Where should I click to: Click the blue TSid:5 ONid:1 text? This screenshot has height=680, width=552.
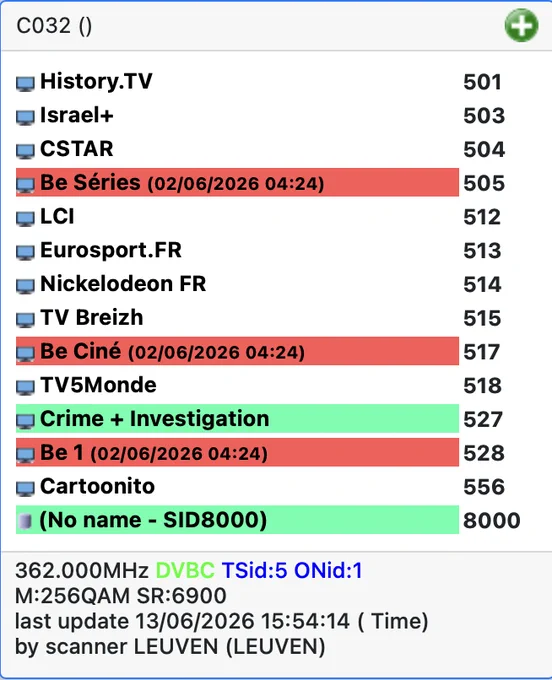(x=292, y=570)
